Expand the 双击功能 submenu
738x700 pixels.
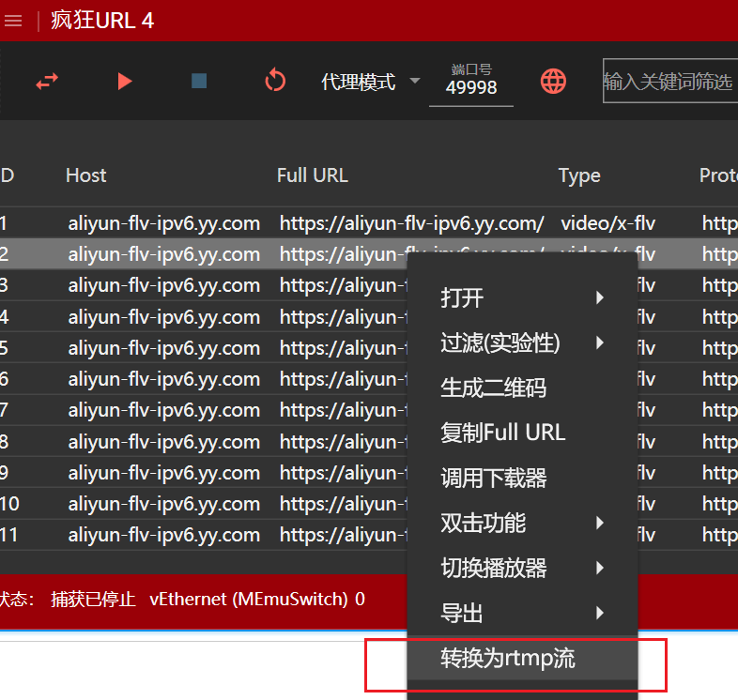(522, 524)
